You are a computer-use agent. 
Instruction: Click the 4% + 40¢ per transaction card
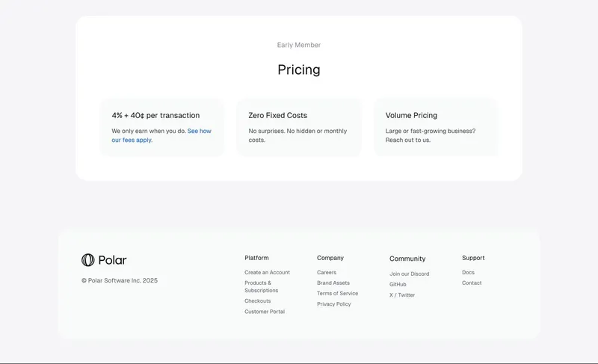coord(161,127)
